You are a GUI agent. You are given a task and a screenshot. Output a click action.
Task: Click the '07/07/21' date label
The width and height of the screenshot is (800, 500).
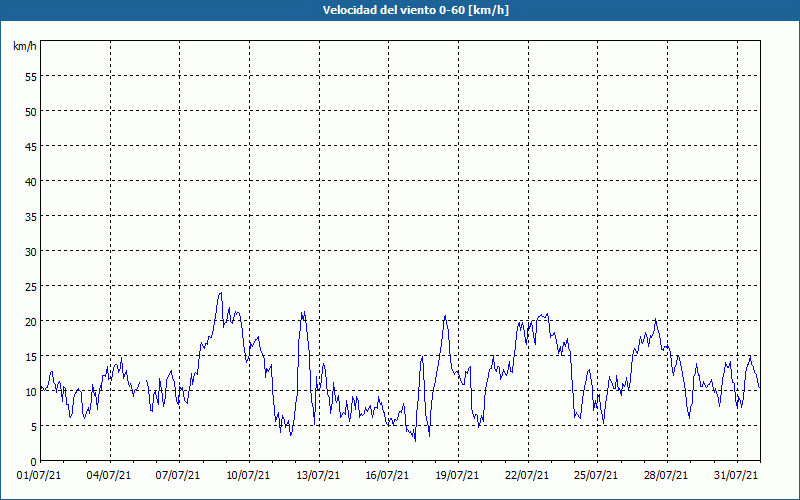click(x=178, y=476)
